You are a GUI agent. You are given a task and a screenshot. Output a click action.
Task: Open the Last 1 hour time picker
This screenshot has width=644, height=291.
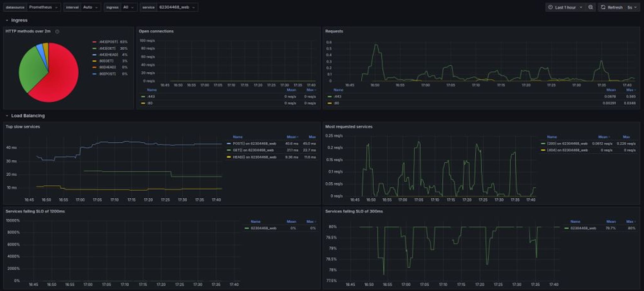pyautogui.click(x=565, y=7)
